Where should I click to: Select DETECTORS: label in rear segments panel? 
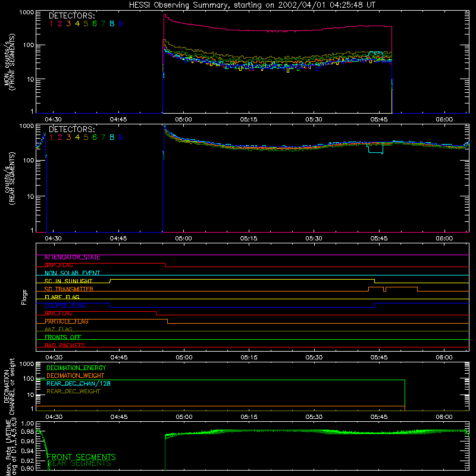point(71,129)
